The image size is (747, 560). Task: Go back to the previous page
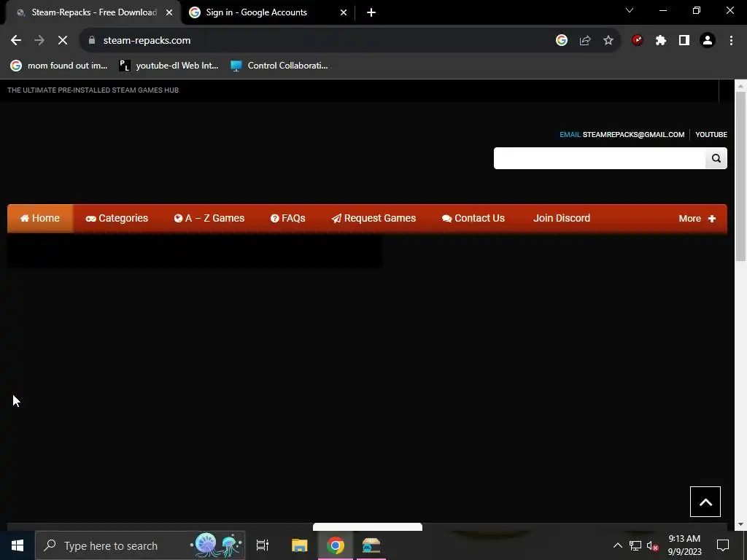[16, 41]
